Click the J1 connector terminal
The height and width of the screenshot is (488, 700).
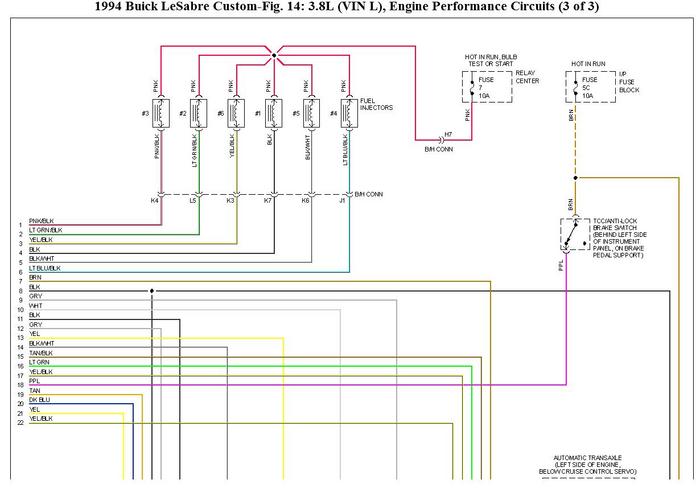349,195
